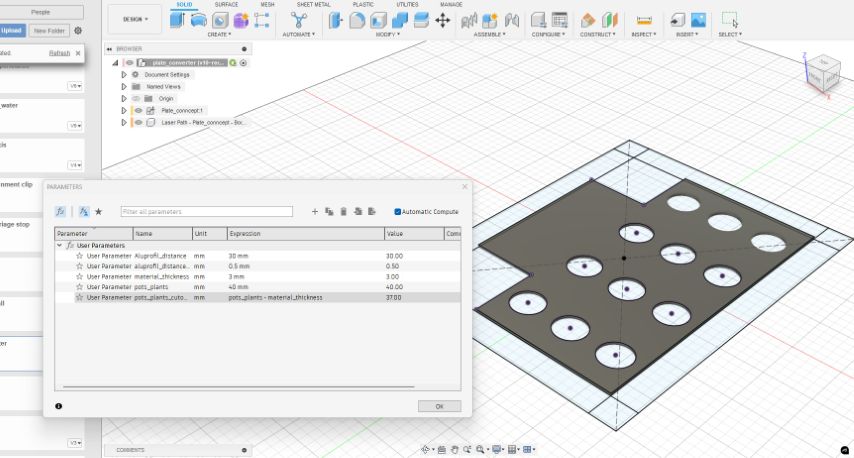The width and height of the screenshot is (854, 458).
Task: Click the Upload button in data panel
Action: tap(11, 30)
